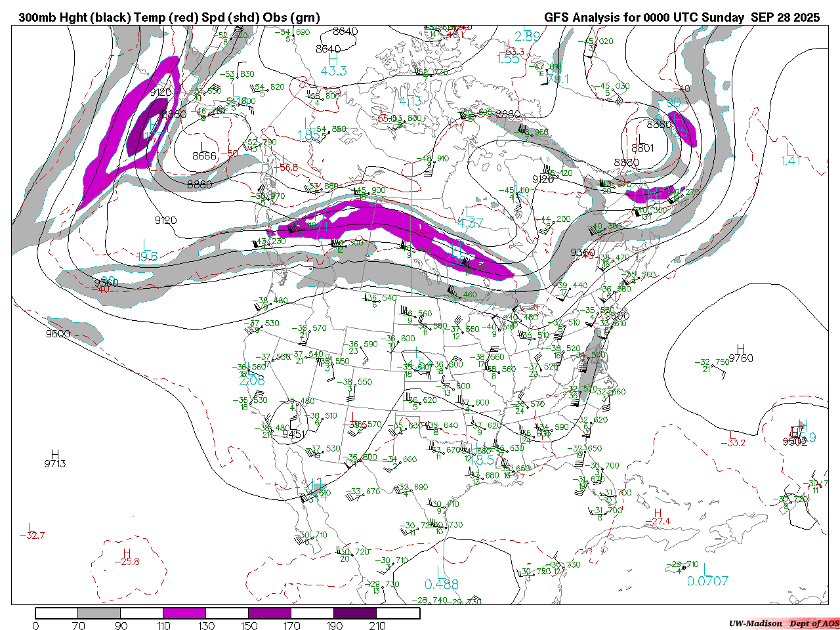The width and height of the screenshot is (840, 630).
Task: Click the magenta 110-130 swatch in the legend
Action: (184, 614)
